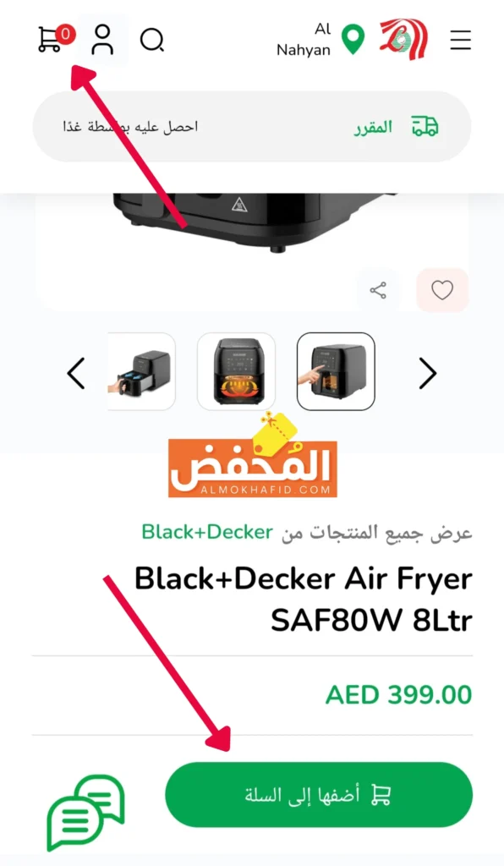504x866 pixels.
Task: Open the hamburger menu
Action: click(460, 40)
